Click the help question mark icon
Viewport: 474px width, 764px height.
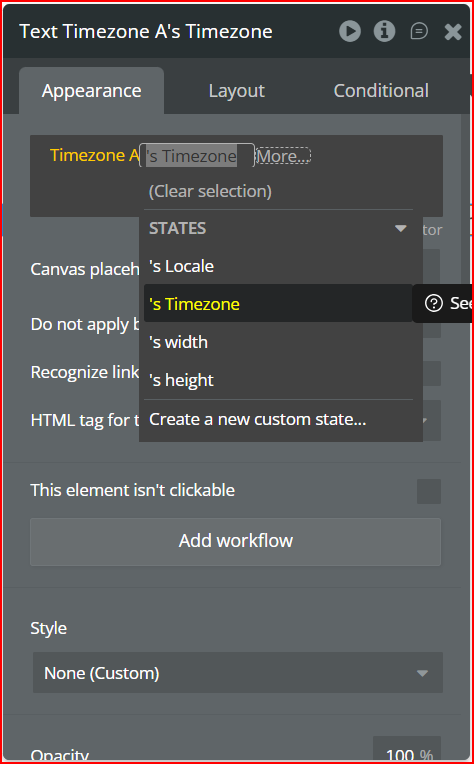click(434, 304)
